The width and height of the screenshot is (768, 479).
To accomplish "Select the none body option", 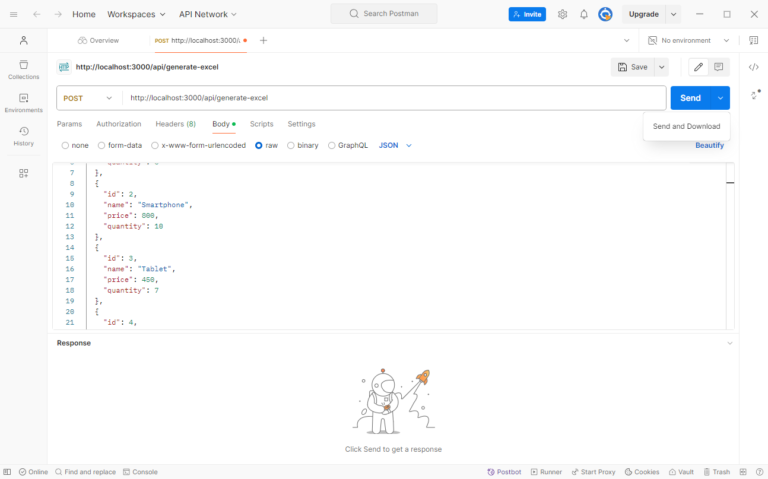I will coord(76,145).
